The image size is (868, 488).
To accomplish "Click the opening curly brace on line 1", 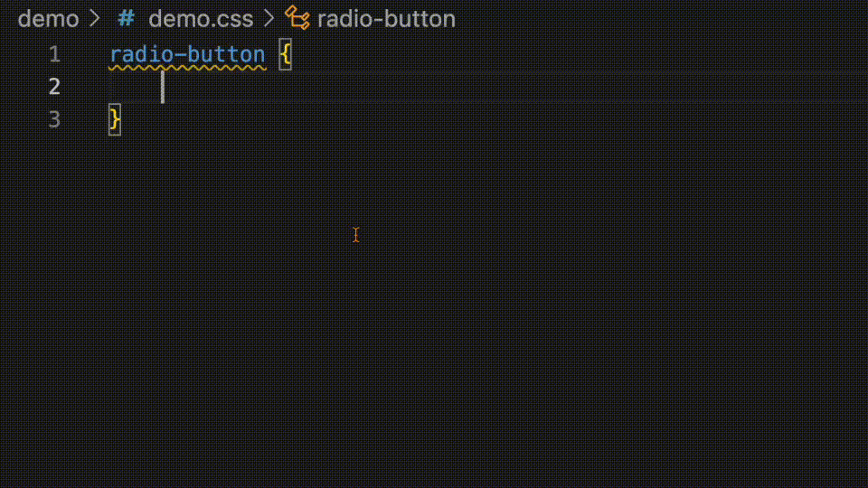I will pos(285,54).
